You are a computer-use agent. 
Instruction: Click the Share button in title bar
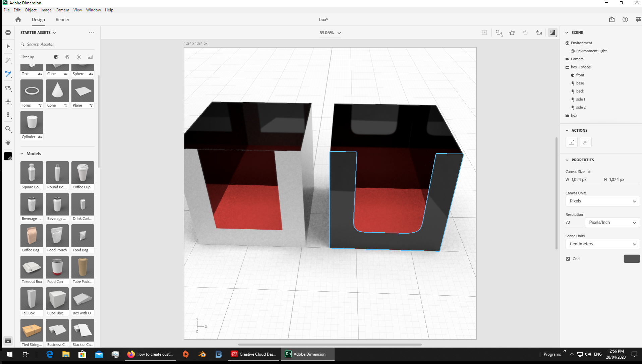pyautogui.click(x=611, y=19)
